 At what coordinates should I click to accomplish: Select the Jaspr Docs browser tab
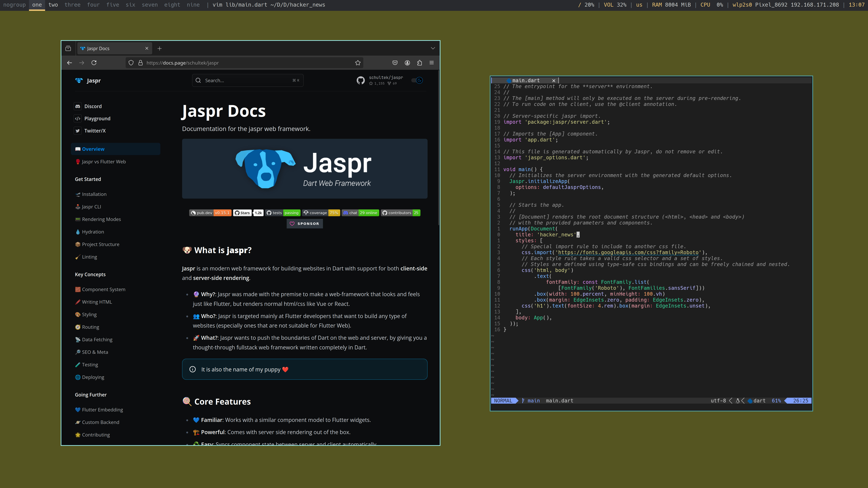(x=111, y=48)
